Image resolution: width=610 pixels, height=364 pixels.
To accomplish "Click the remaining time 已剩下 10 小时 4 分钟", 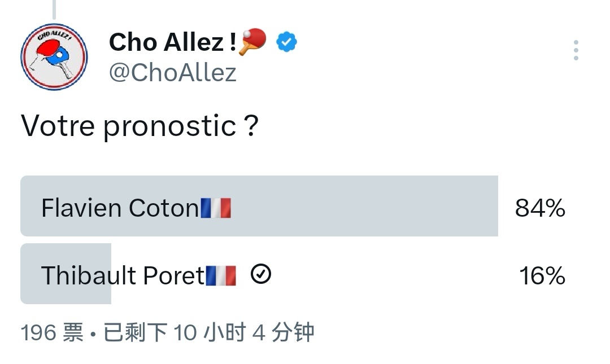I will click(x=208, y=333).
